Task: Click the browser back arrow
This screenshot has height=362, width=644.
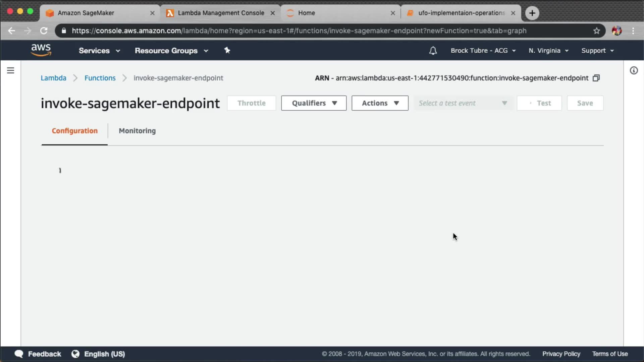Action: point(12,31)
